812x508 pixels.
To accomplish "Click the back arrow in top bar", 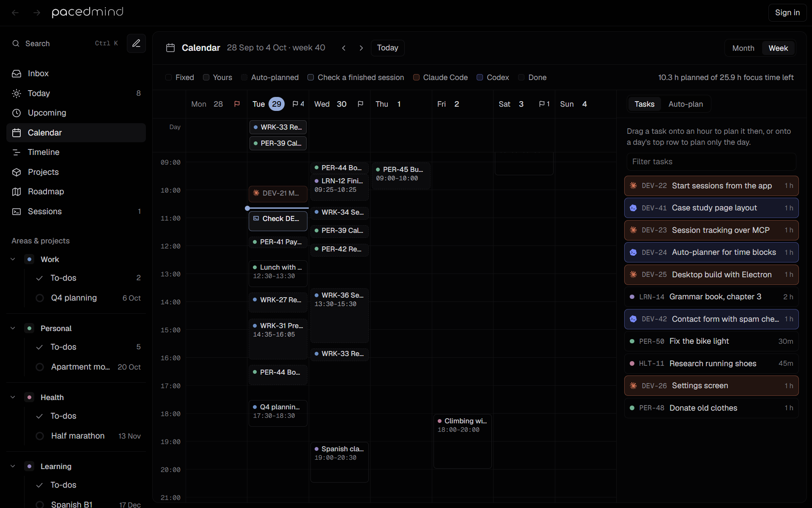I will (x=15, y=13).
